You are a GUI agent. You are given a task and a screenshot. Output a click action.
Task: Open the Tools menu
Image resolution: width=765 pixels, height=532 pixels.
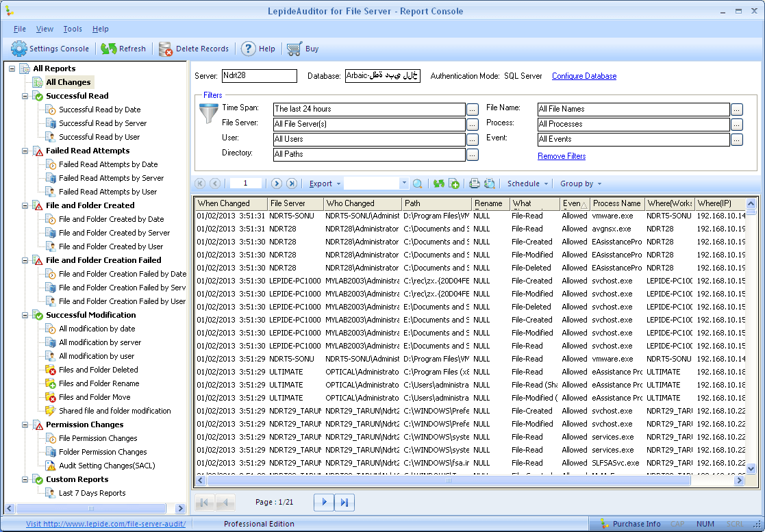pyautogui.click(x=73, y=29)
